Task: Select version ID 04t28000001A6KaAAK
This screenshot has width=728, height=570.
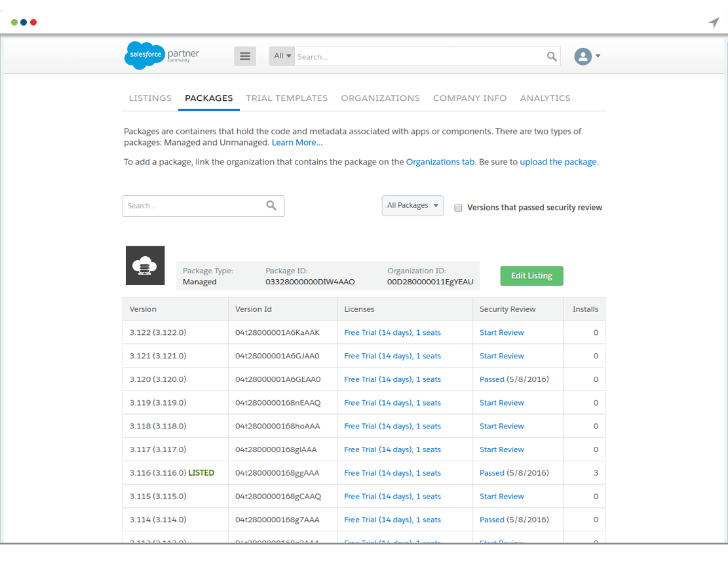Action: coord(278,332)
